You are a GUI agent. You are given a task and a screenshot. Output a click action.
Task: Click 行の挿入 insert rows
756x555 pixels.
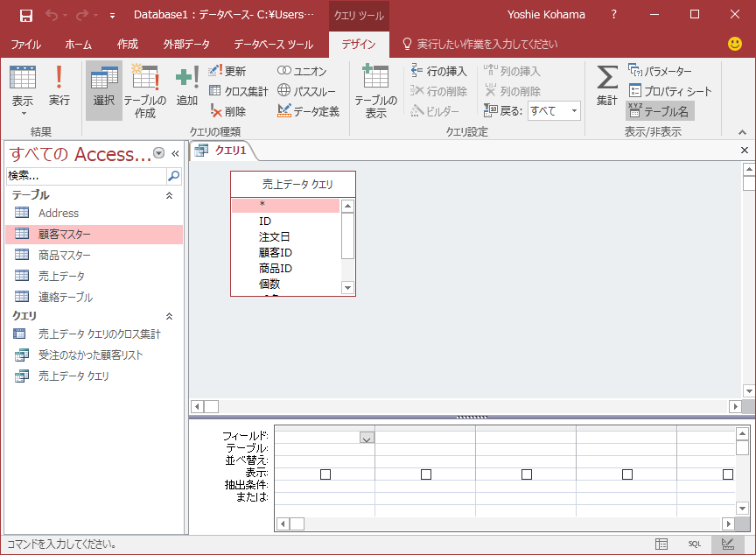[438, 71]
